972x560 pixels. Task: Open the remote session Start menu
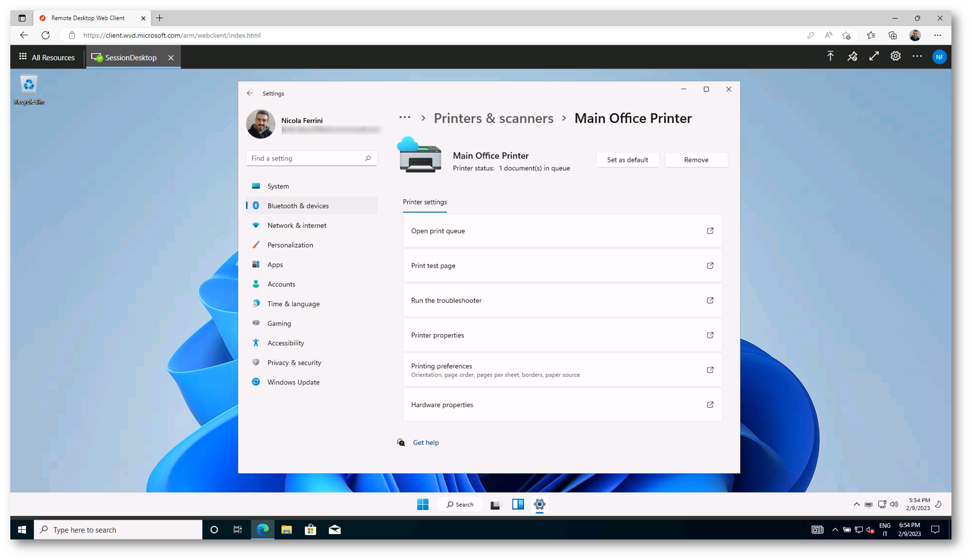422,504
